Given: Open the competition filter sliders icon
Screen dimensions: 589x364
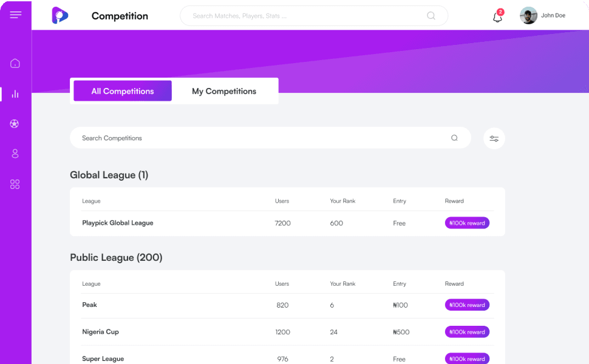Looking at the screenshot, I should point(494,139).
